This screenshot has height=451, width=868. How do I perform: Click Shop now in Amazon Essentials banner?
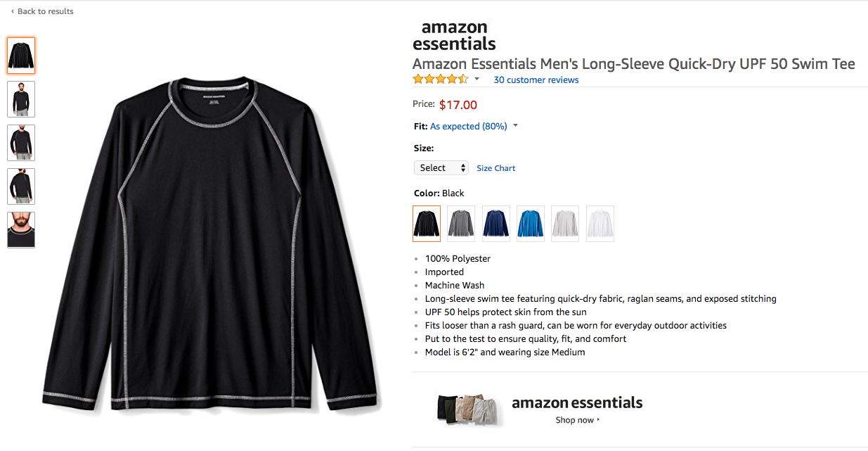pyautogui.click(x=577, y=420)
